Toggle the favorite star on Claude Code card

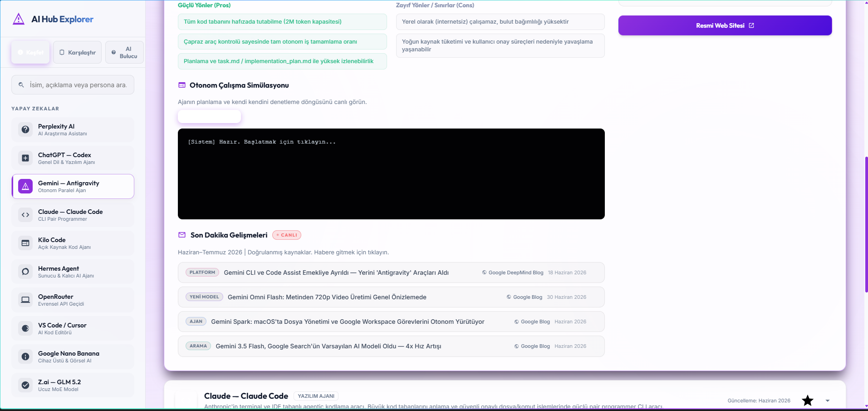pos(808,401)
